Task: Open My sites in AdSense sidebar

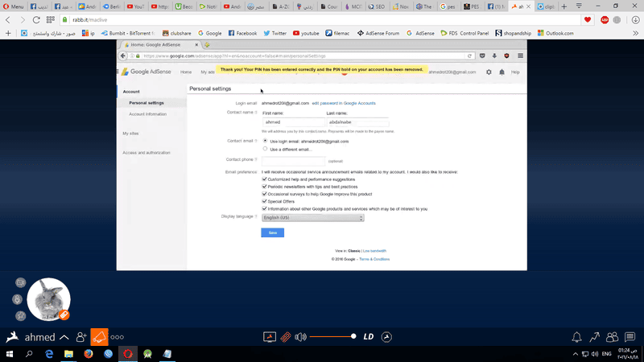Action: tap(130, 134)
